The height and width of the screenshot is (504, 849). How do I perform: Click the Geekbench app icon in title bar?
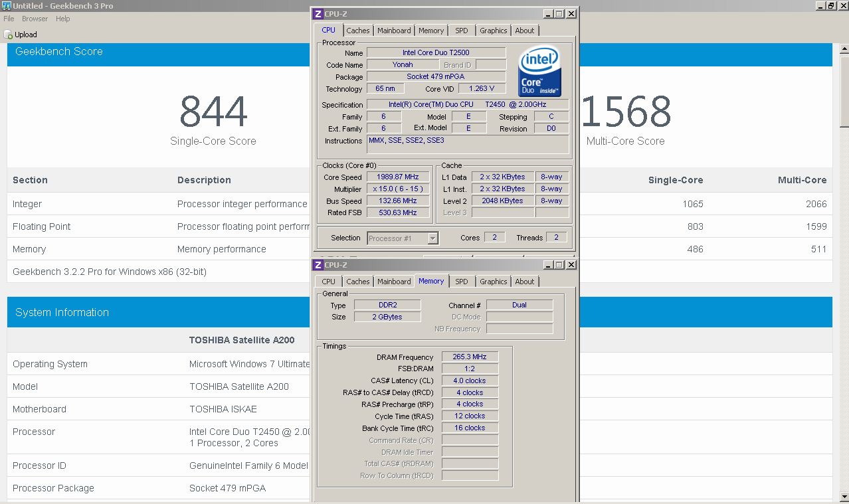pos(6,6)
